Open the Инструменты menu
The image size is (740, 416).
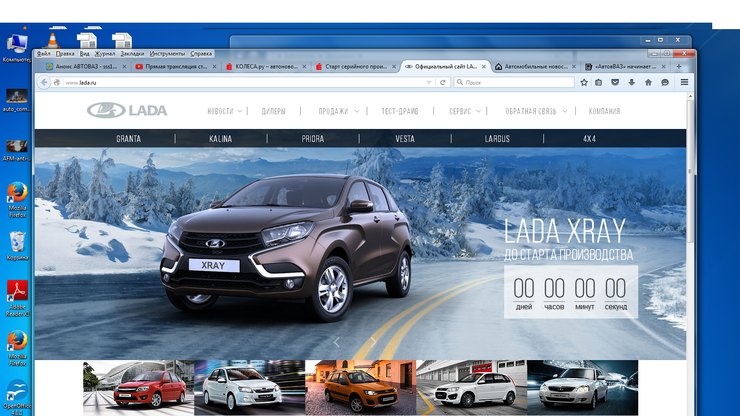tap(167, 53)
